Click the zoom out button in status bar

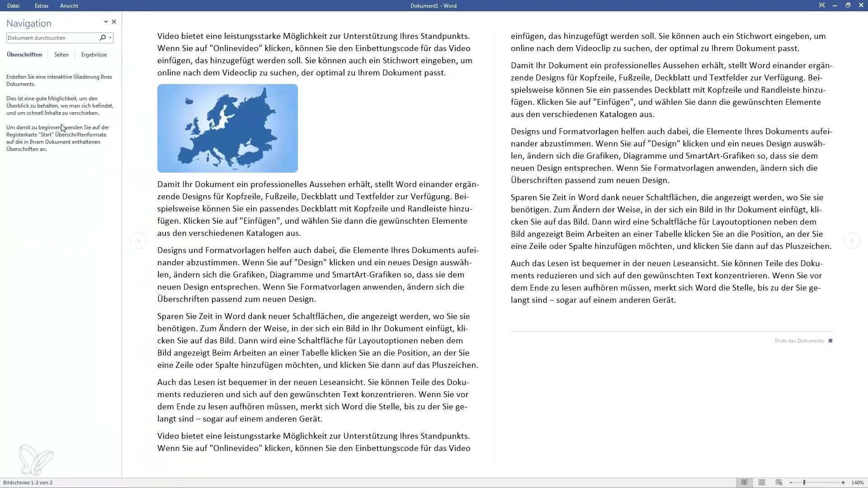tap(791, 483)
